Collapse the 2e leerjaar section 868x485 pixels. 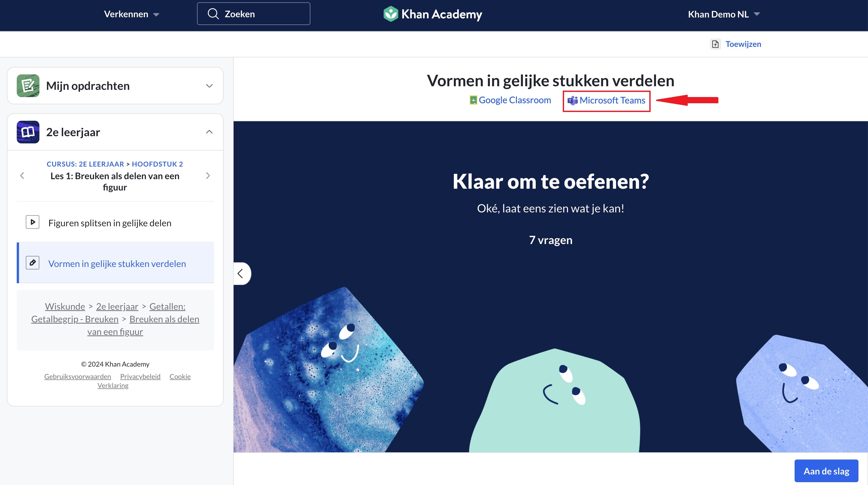coord(209,132)
